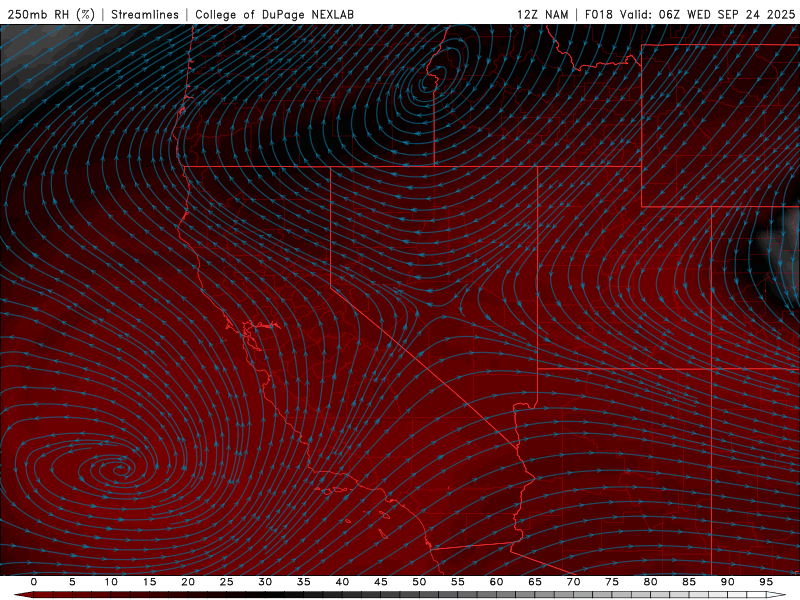800x600 pixels.
Task: Click the 10 value on color scale
Action: (111, 582)
